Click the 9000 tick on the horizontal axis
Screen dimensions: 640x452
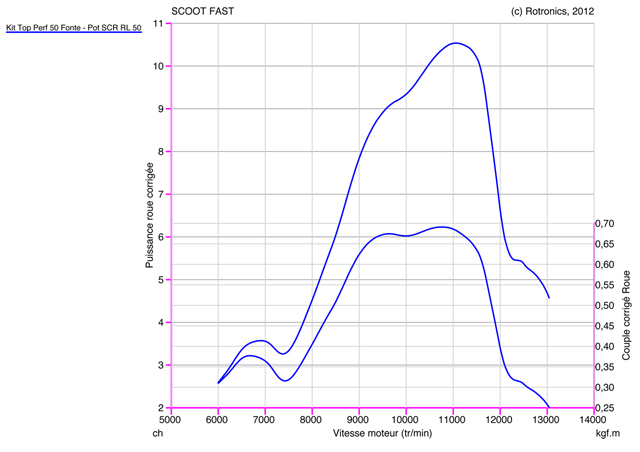click(359, 420)
